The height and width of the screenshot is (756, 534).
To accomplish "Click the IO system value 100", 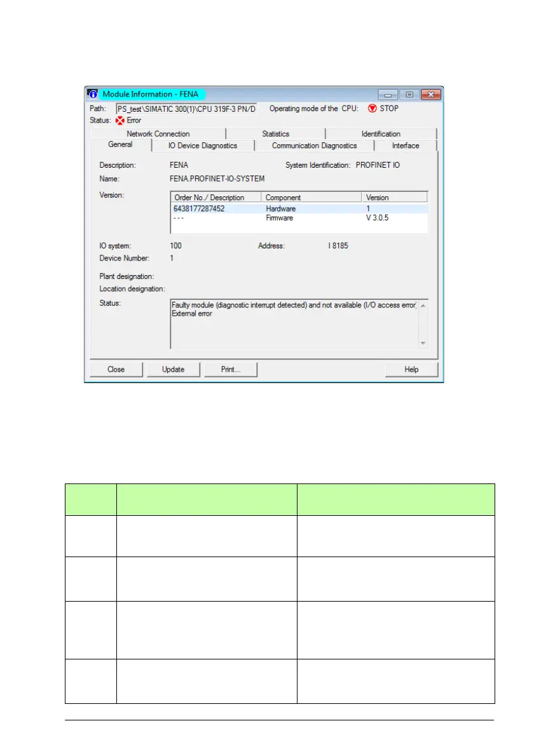I will [175, 246].
